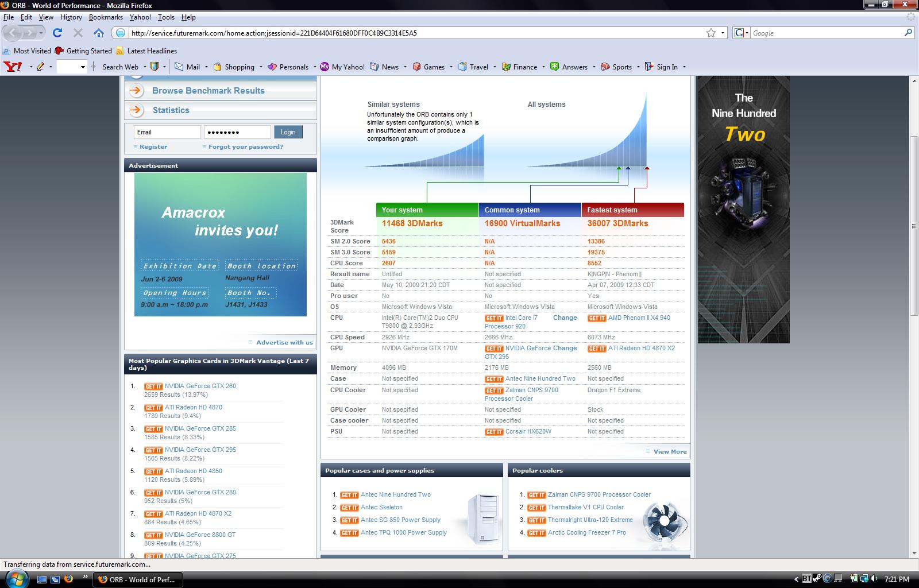919x588 pixels.
Task: Open Yahoo News toolbar item
Action: point(384,67)
